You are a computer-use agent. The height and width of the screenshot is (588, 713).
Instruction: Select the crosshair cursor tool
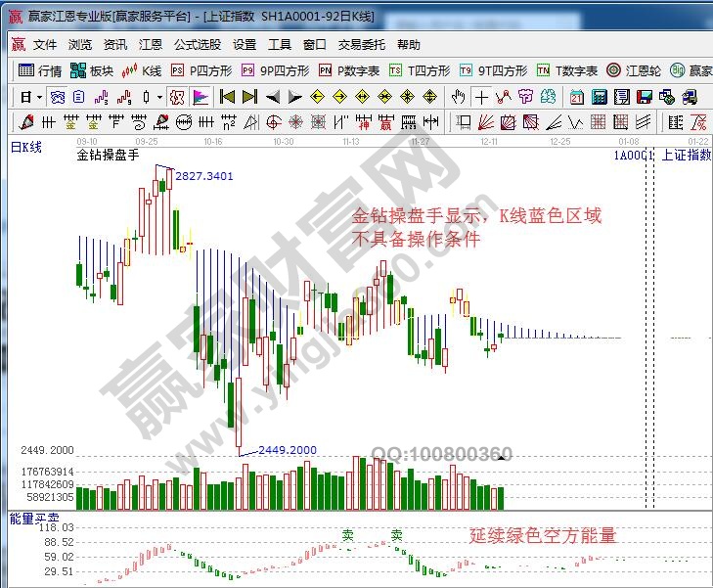(481, 97)
